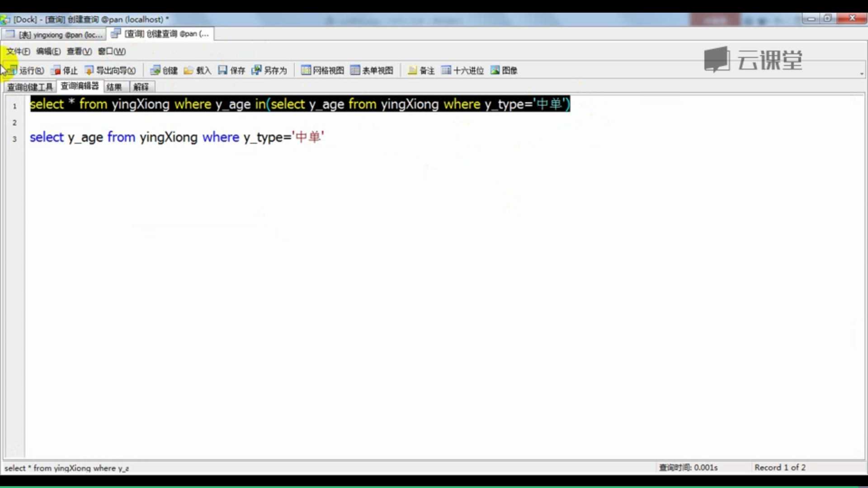The height and width of the screenshot is (488, 868).
Task: Click SQL statement on line 3
Action: click(x=177, y=137)
